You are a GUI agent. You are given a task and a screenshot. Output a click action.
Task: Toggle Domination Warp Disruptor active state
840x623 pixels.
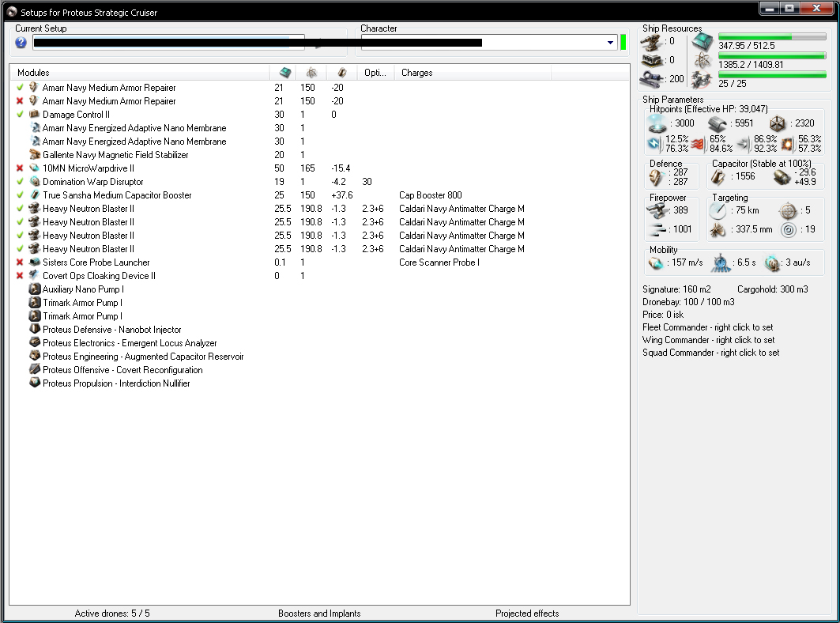20,181
